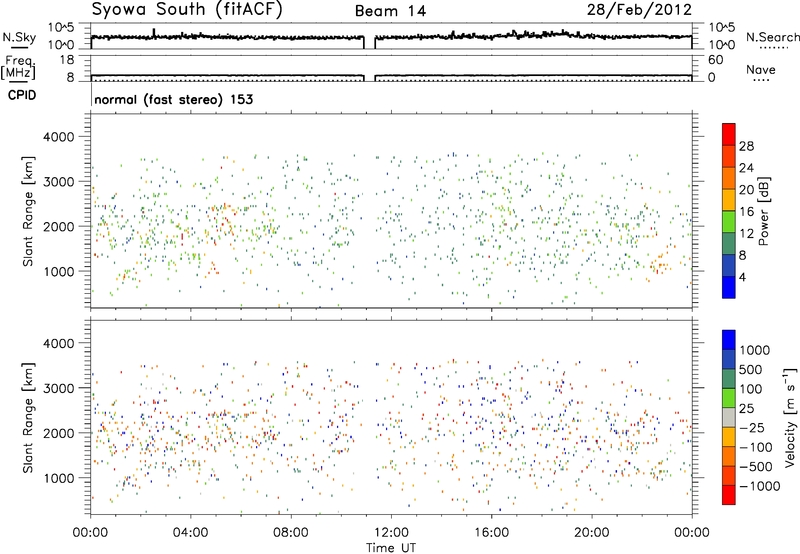Screen dimensions: 800x554
Task: Click the "normal (fast stereo) 153" mode text
Action: 174,99
